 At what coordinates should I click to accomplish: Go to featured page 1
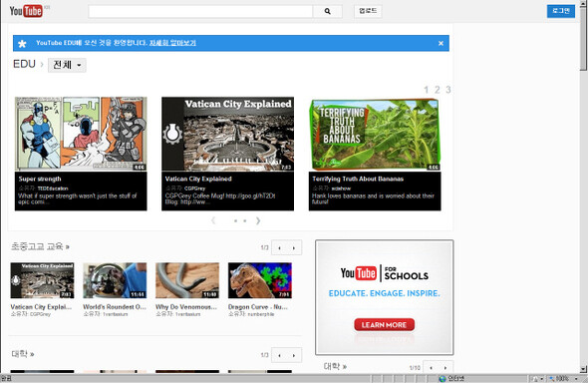tap(426, 90)
